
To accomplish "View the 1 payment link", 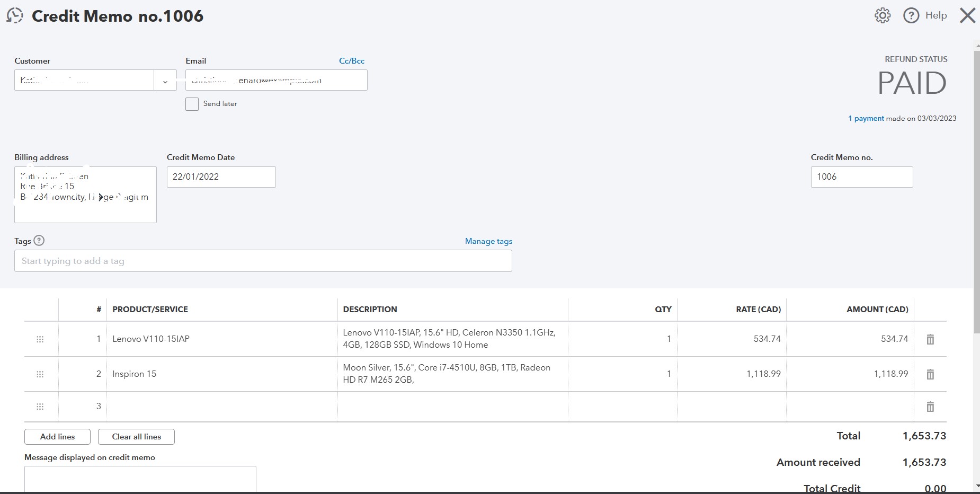I will click(866, 119).
